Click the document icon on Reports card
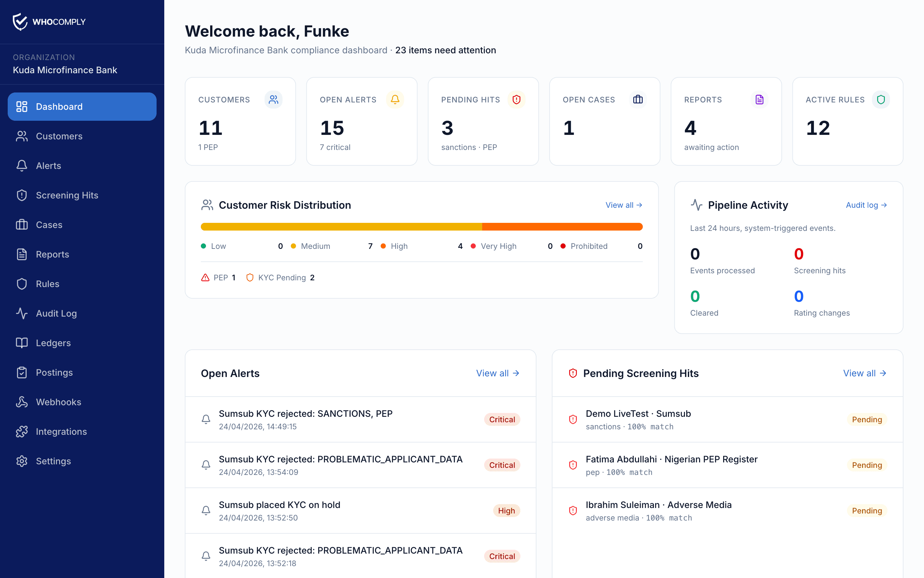Screen dimensions: 924x578 click(759, 100)
